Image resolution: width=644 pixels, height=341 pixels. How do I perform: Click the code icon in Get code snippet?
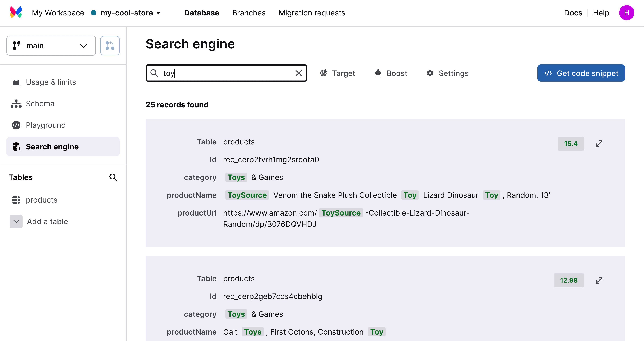(x=548, y=73)
